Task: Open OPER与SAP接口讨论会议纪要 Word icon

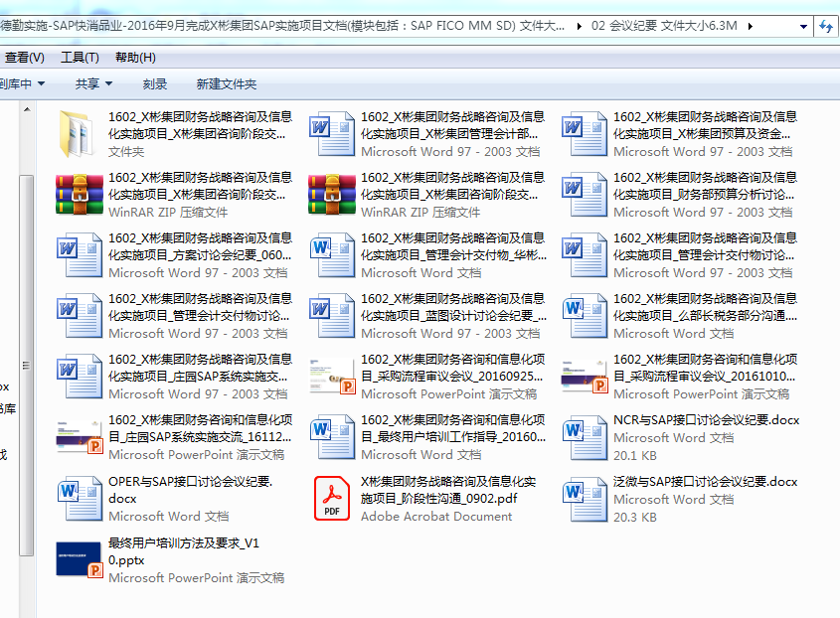Action: (80, 498)
